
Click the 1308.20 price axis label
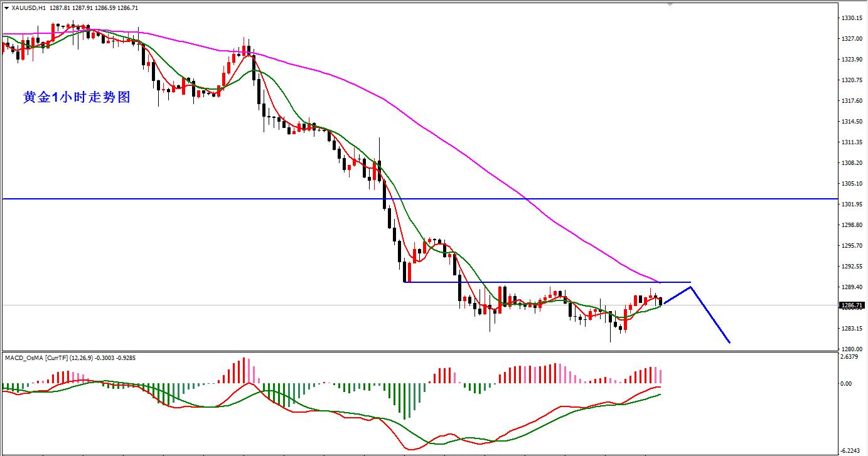tap(852, 163)
